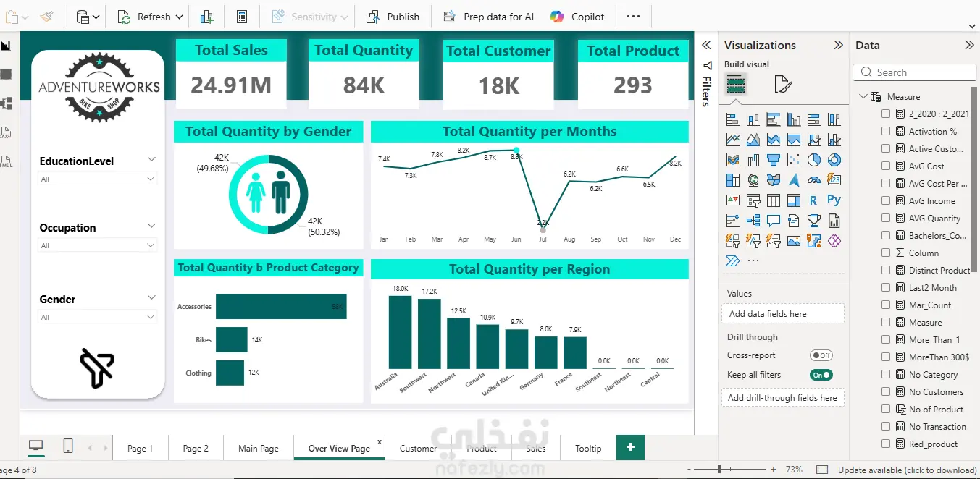Select the decomposition tree visual icon
The image size is (980, 479).
point(753,221)
